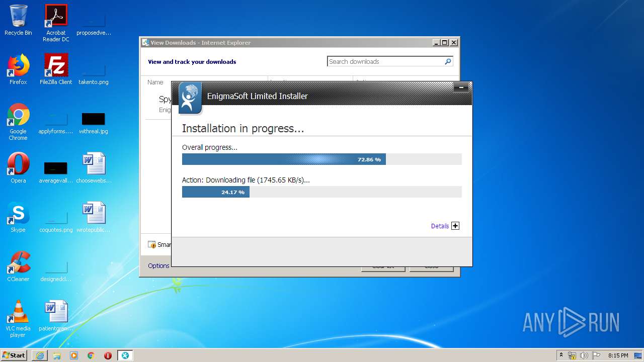Select the wrotepublic... Word document

pos(94,217)
